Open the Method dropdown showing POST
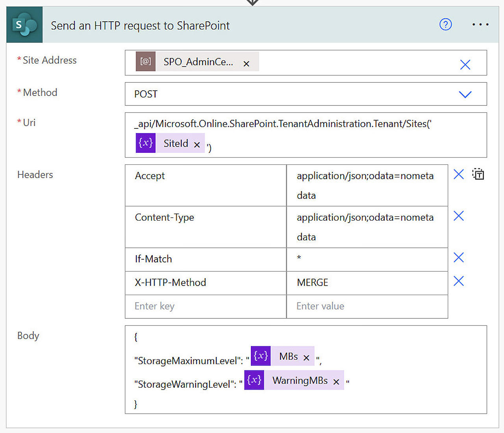This screenshot has width=504, height=433. [465, 94]
